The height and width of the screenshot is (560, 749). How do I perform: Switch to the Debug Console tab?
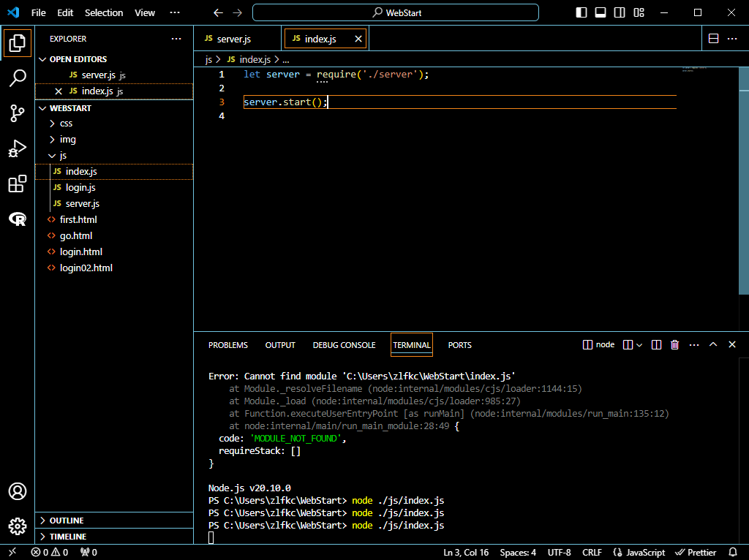click(x=344, y=345)
